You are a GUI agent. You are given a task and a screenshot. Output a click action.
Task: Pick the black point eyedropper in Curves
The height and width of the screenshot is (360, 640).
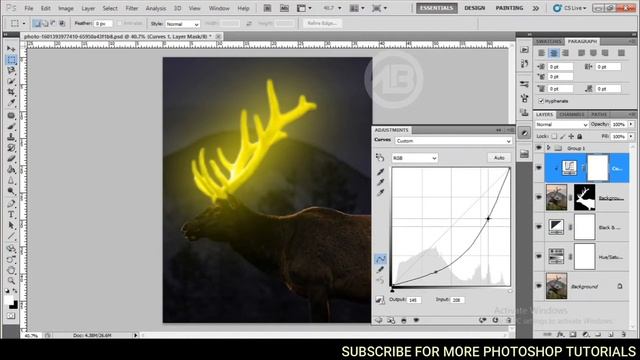tap(380, 172)
